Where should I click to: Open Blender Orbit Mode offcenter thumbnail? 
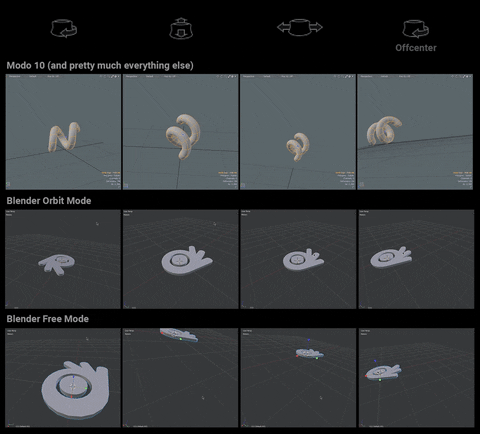click(416, 259)
